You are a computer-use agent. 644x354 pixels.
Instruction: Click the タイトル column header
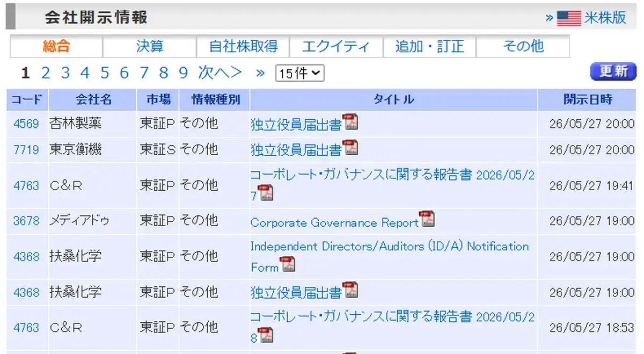tap(394, 99)
